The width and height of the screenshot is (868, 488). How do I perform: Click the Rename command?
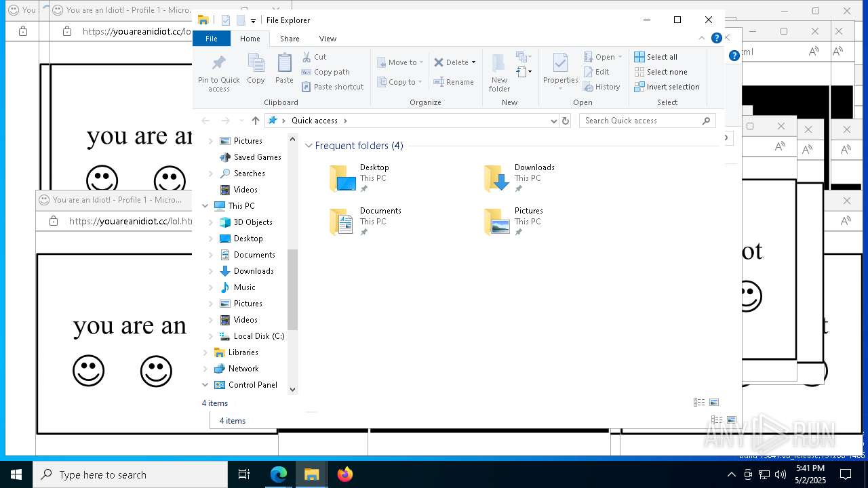tap(454, 82)
